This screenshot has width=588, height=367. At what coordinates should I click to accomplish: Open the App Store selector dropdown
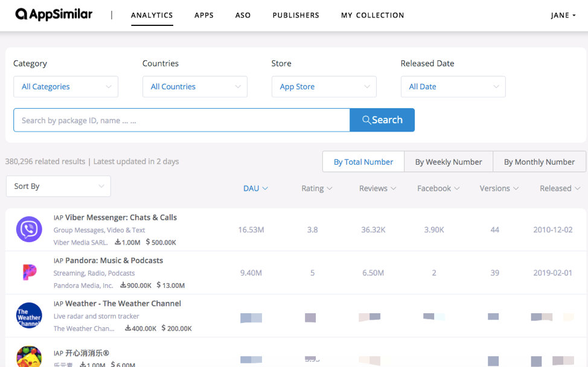(324, 87)
